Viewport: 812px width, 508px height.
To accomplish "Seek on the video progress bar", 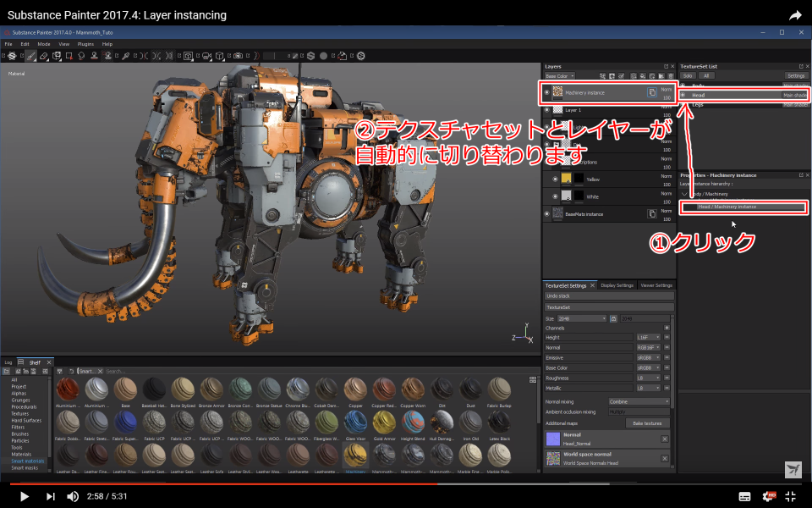I will (406, 483).
